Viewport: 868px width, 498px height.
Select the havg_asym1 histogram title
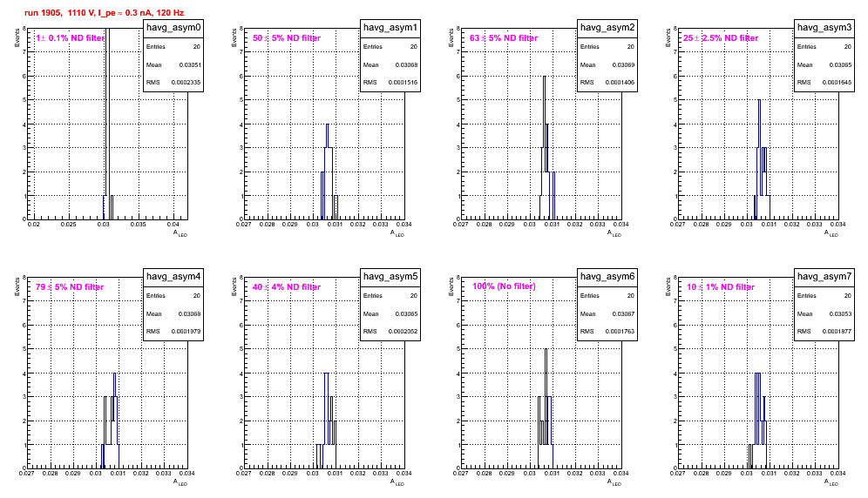point(390,27)
